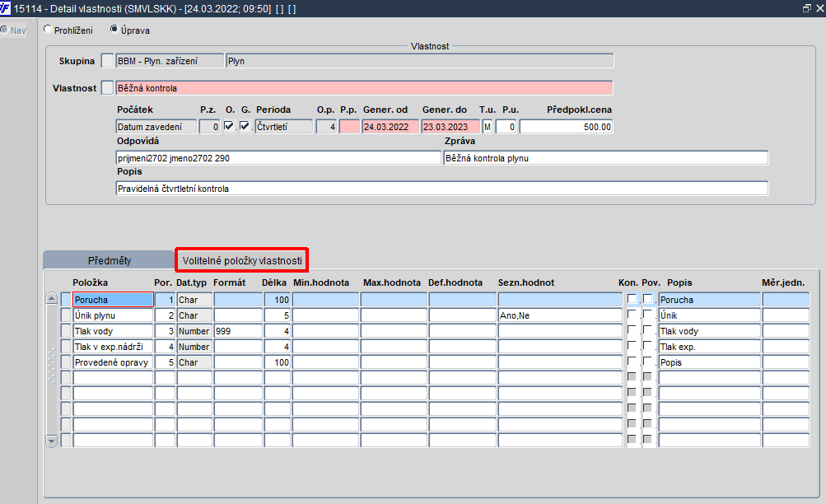Image resolution: width=826 pixels, height=504 pixels.
Task: Select the Úprava radio button
Action: click(114, 30)
